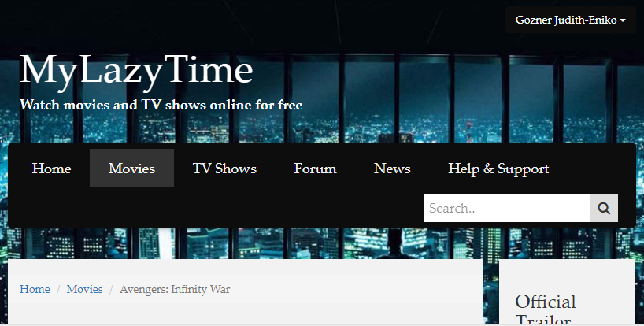Click the Official Trailer heading
This screenshot has width=644, height=326.
pos(546,309)
